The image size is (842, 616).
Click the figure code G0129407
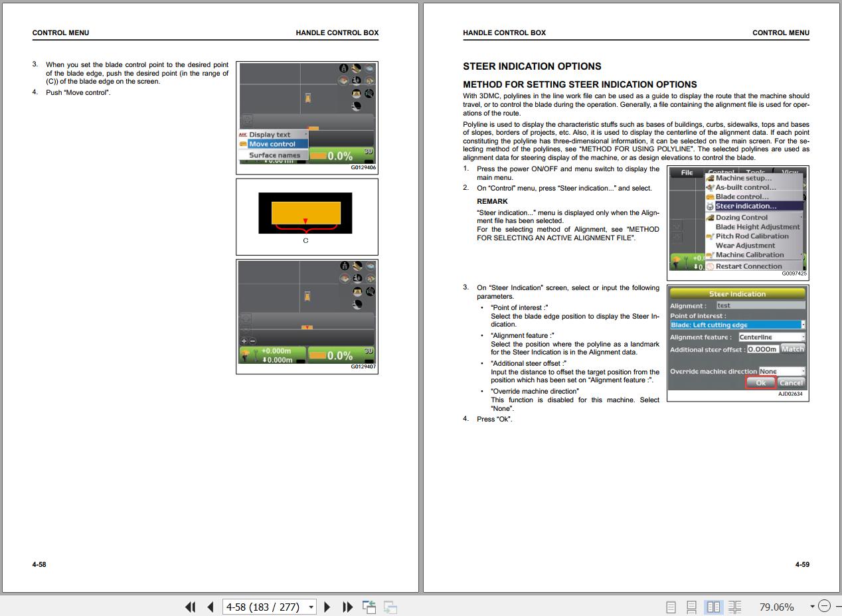coord(363,366)
